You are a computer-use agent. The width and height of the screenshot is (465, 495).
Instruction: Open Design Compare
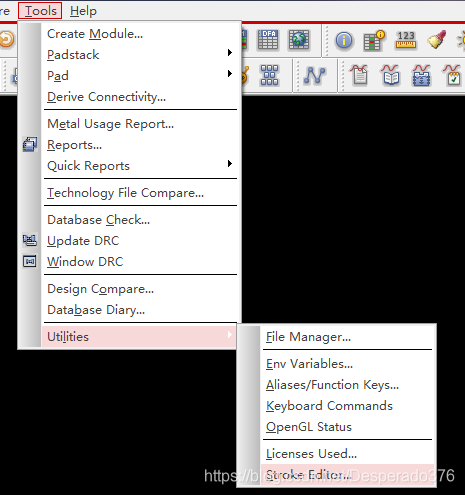140,289
